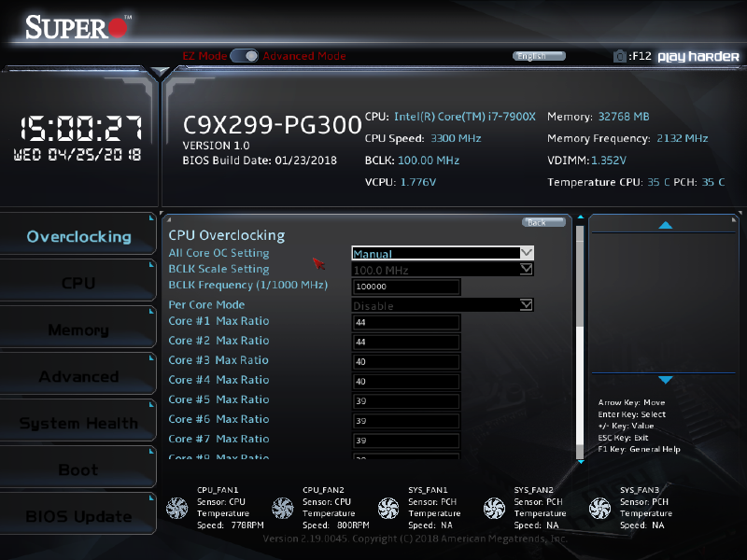
Task: Select the BIOS Update tab
Action: [x=78, y=514]
